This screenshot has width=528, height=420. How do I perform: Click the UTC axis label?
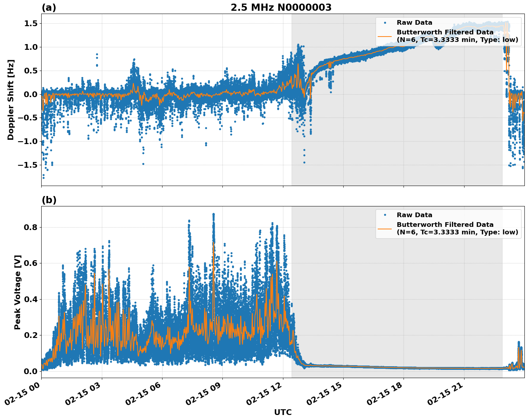pos(282,411)
